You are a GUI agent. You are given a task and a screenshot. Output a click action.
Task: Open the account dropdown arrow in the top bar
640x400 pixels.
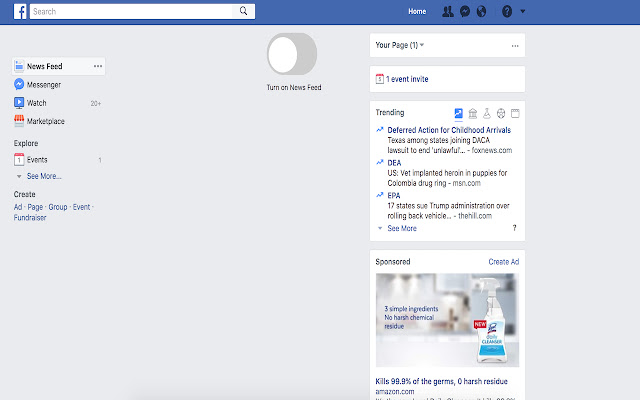[523, 11]
